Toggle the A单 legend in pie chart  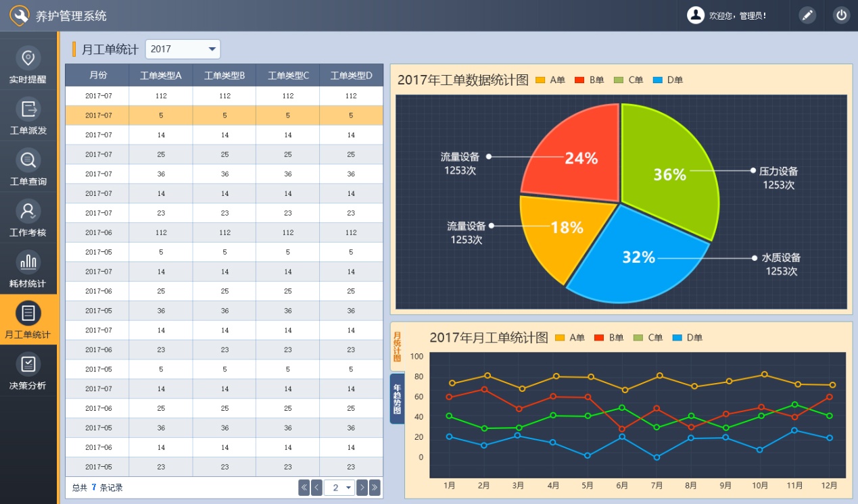(550, 80)
